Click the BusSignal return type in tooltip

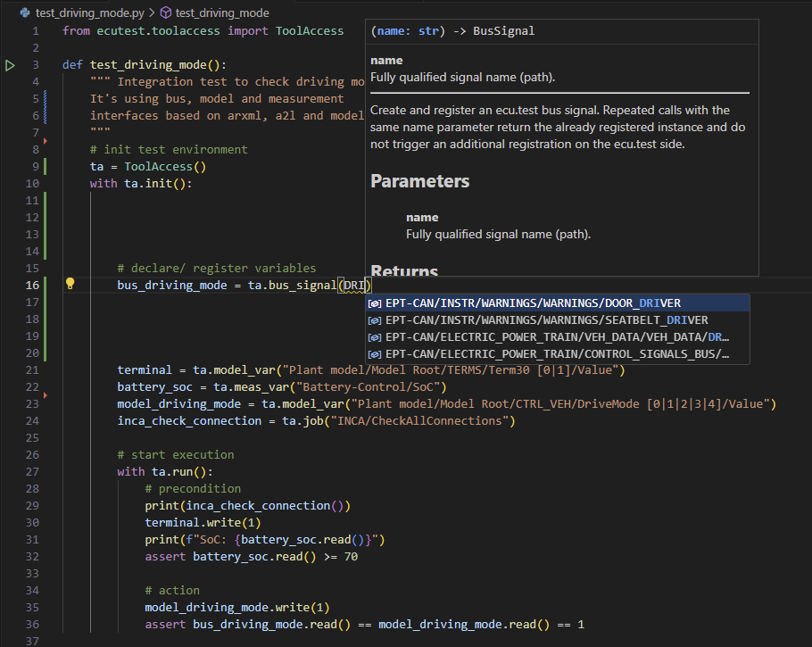click(x=503, y=31)
